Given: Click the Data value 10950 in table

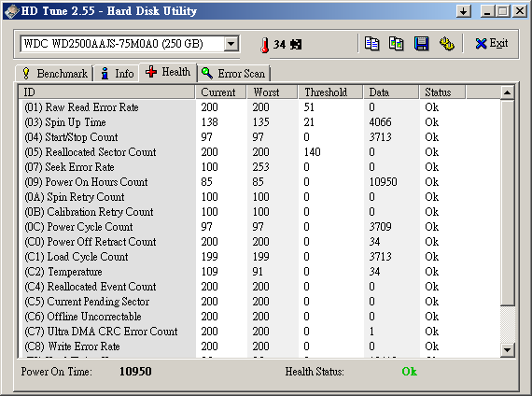Looking at the screenshot, I should (383, 182).
